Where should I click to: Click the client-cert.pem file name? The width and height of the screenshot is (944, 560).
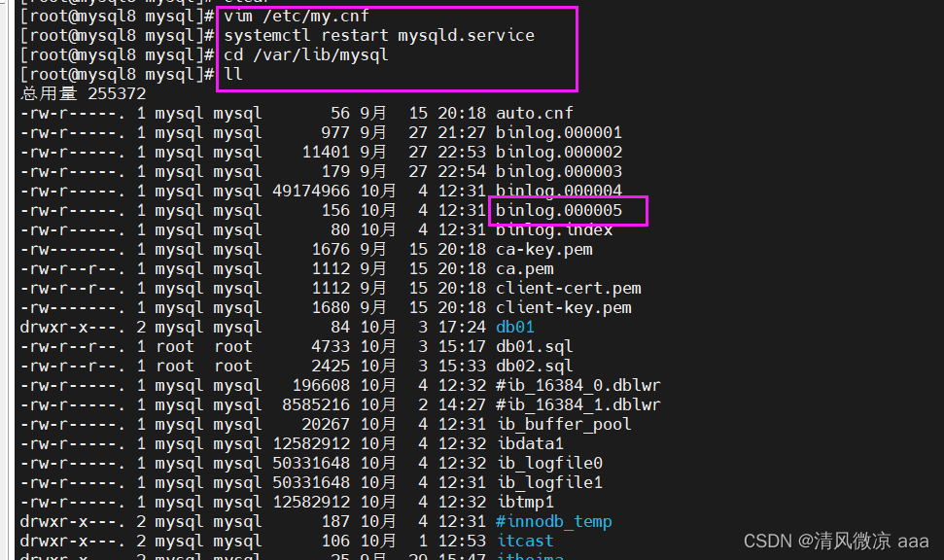(x=568, y=288)
